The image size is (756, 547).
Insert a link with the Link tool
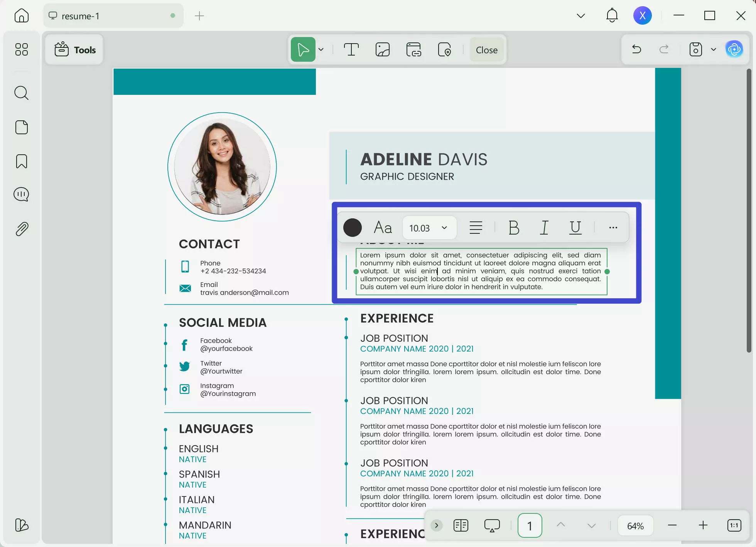413,49
